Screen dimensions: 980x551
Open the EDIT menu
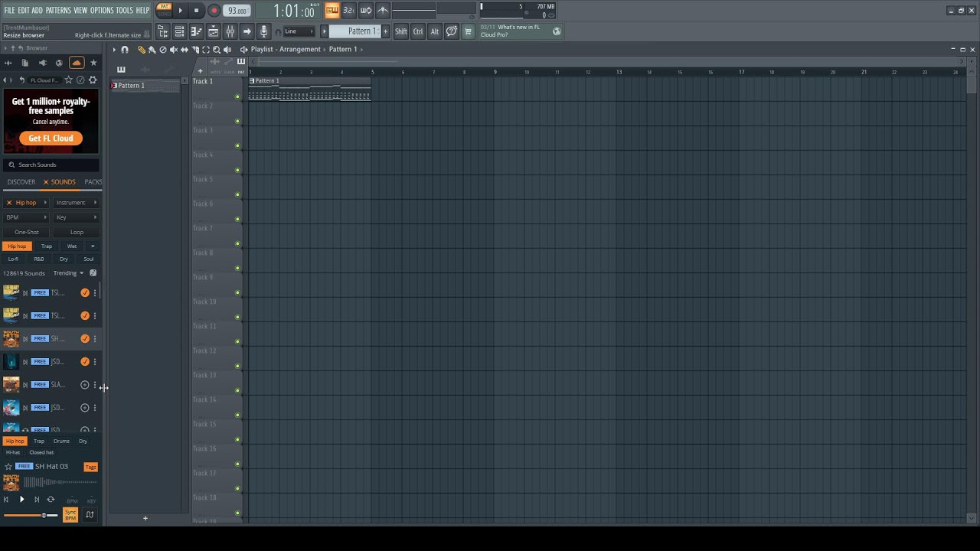tap(24, 10)
